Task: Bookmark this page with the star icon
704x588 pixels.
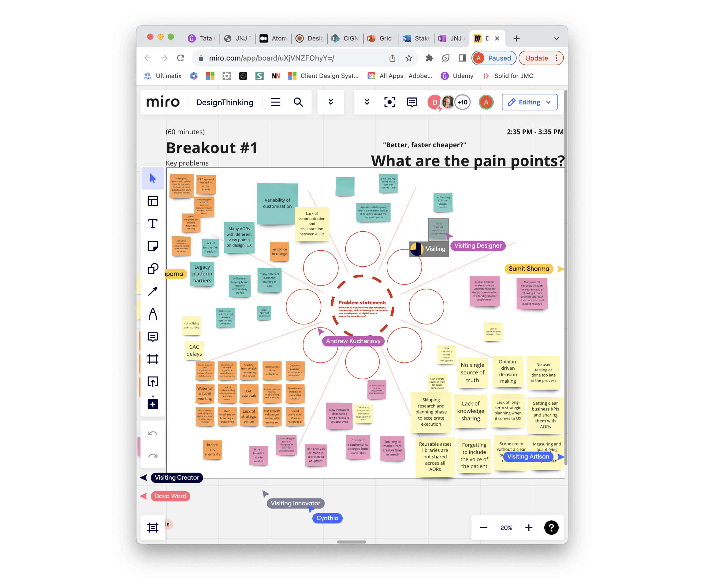Action: click(x=409, y=58)
